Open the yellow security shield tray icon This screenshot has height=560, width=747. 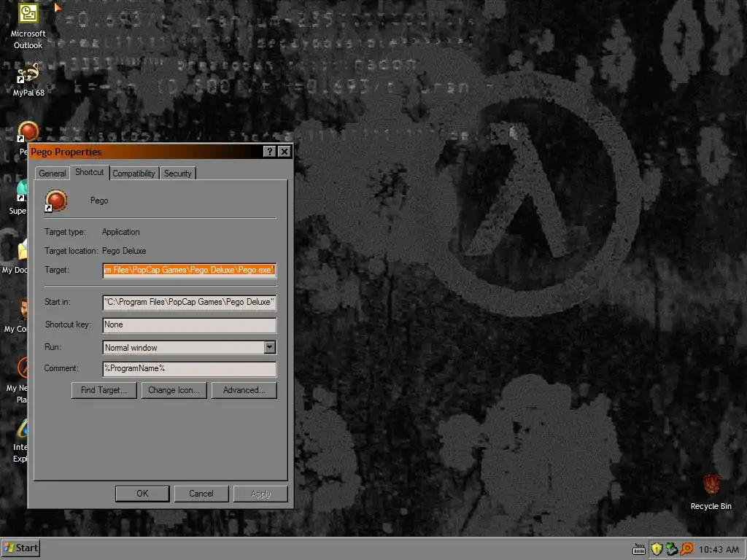click(657, 549)
